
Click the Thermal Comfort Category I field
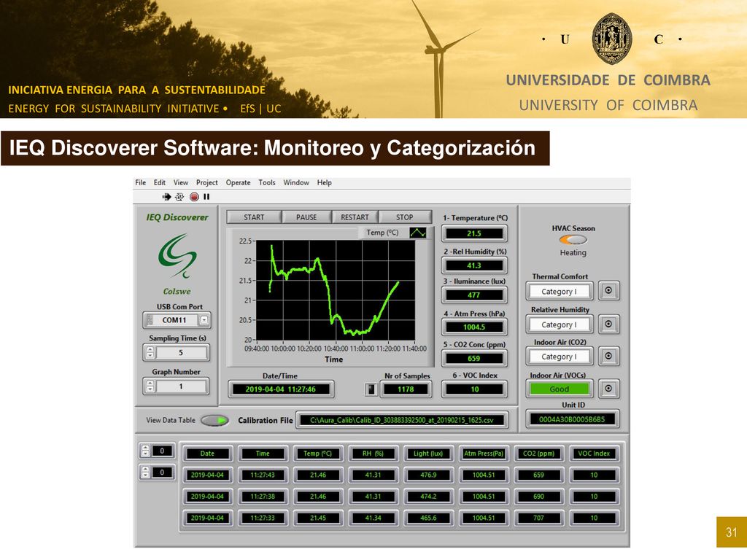(559, 292)
